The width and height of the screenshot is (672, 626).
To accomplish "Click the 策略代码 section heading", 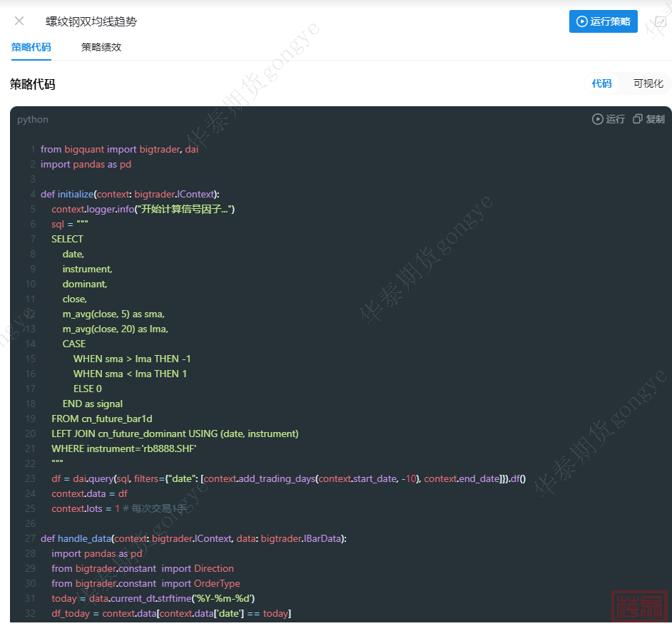I will coord(32,84).
